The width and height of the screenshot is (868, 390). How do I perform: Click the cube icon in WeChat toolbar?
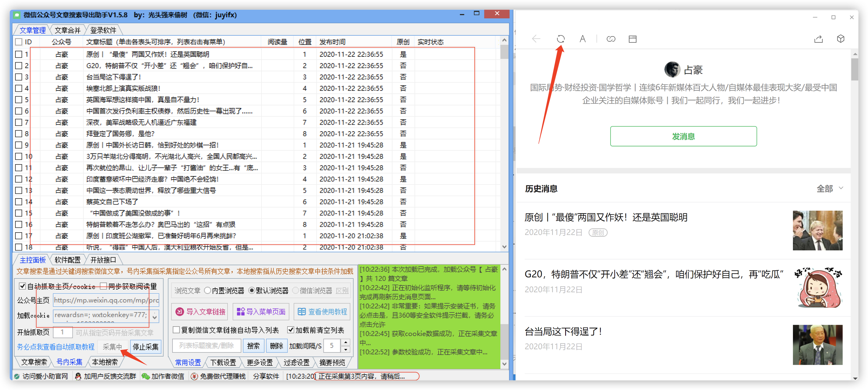(841, 39)
